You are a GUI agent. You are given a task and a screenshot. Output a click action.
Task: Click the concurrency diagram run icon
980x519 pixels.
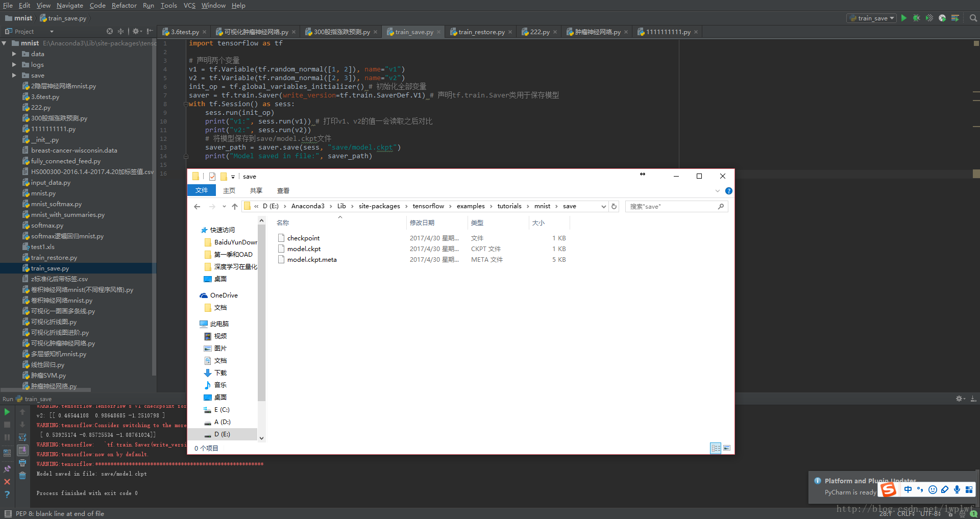click(955, 18)
